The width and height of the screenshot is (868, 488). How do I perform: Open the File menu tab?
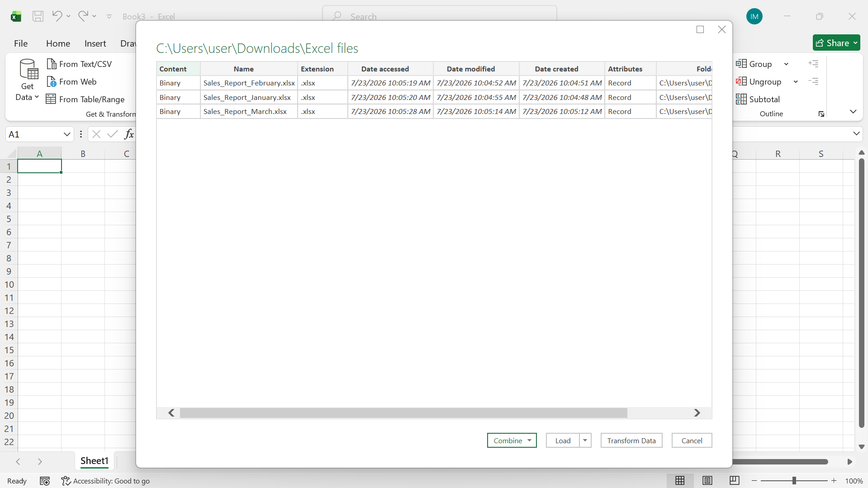(21, 43)
